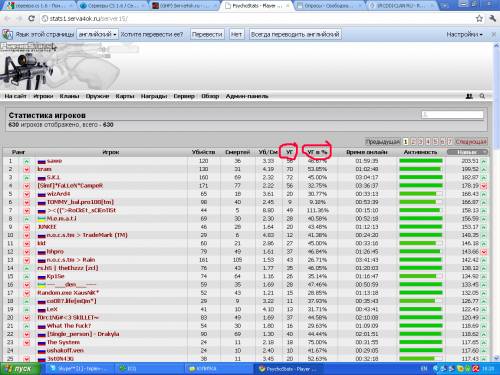500x375 pixels.
Task: Open the Игроки menu item
Action: click(43, 96)
